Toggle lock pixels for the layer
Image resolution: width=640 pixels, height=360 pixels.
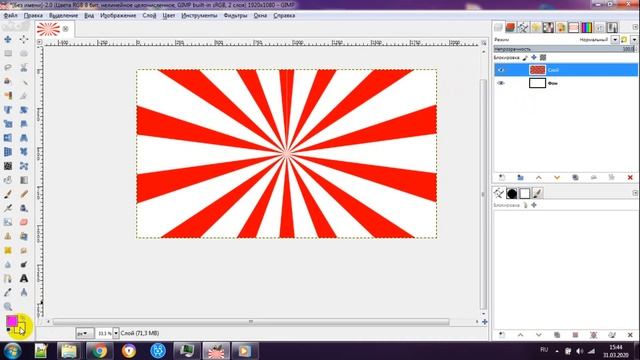click(x=525, y=58)
